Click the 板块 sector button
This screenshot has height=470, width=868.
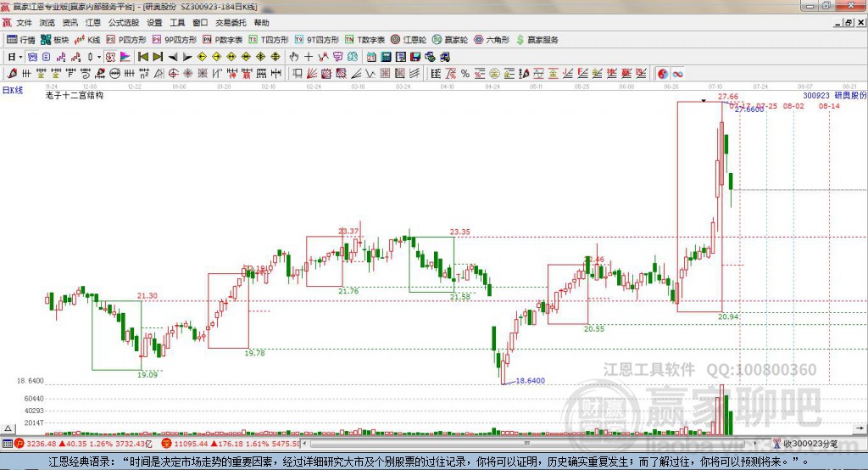55,39
